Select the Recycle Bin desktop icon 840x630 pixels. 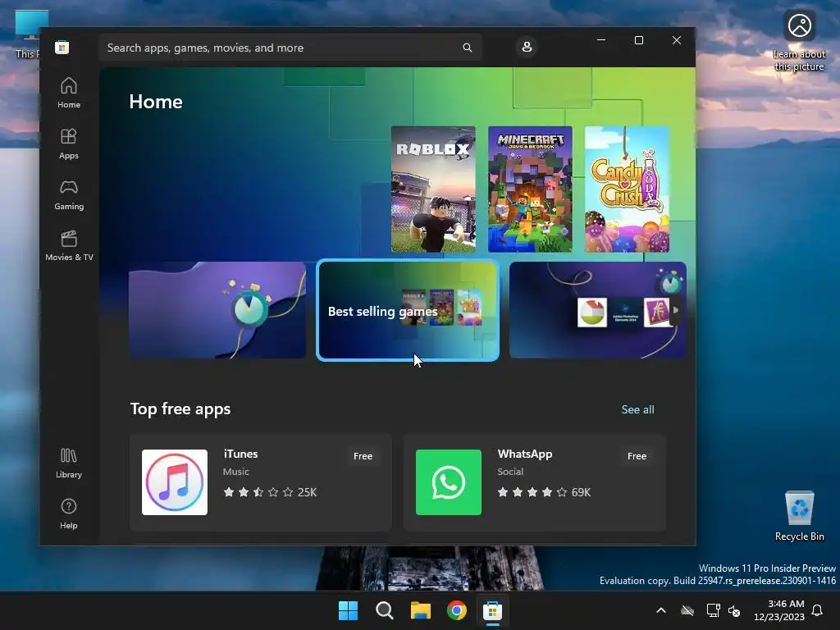pyautogui.click(x=799, y=515)
